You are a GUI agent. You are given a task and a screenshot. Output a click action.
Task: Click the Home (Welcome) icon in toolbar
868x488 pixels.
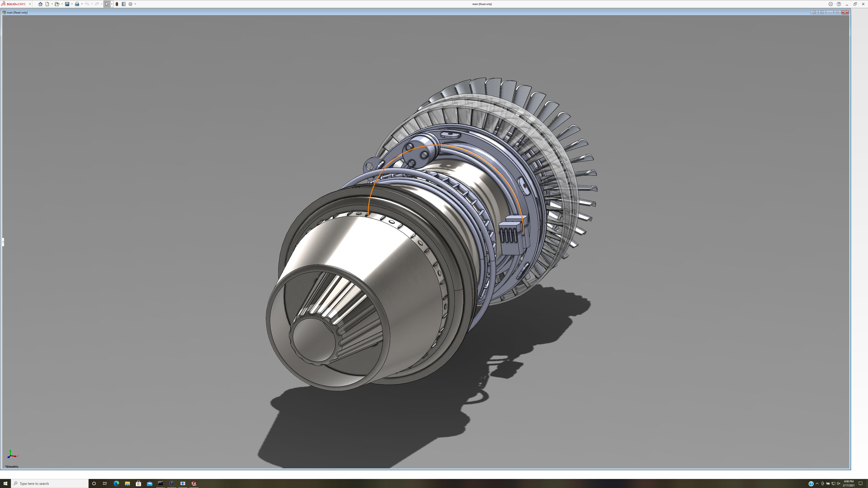[x=40, y=4]
